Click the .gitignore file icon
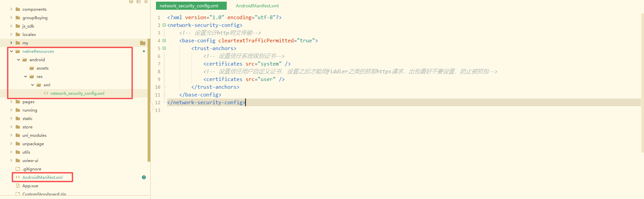The width and height of the screenshot is (644, 199). pyautogui.click(x=18, y=169)
